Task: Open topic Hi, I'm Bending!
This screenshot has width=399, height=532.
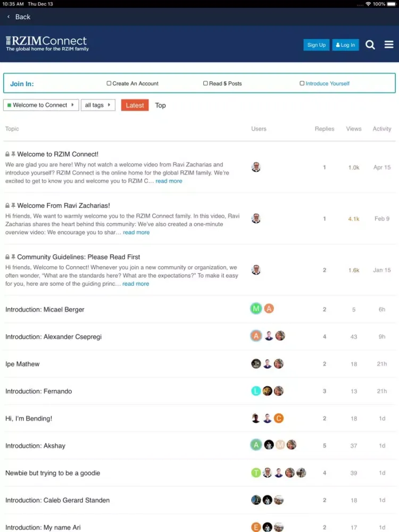Action: [x=29, y=418]
